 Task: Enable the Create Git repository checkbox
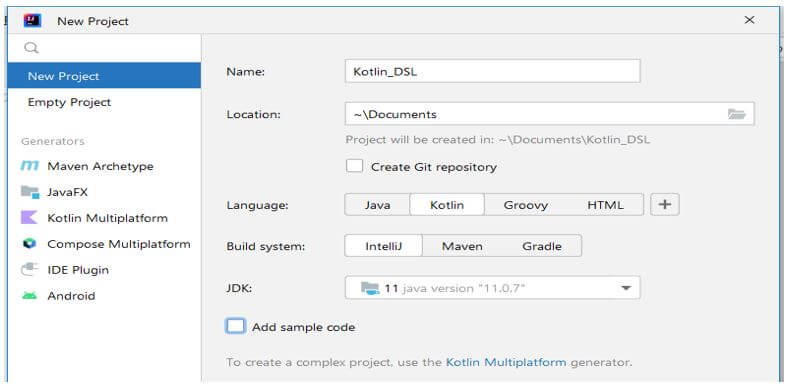click(x=354, y=166)
